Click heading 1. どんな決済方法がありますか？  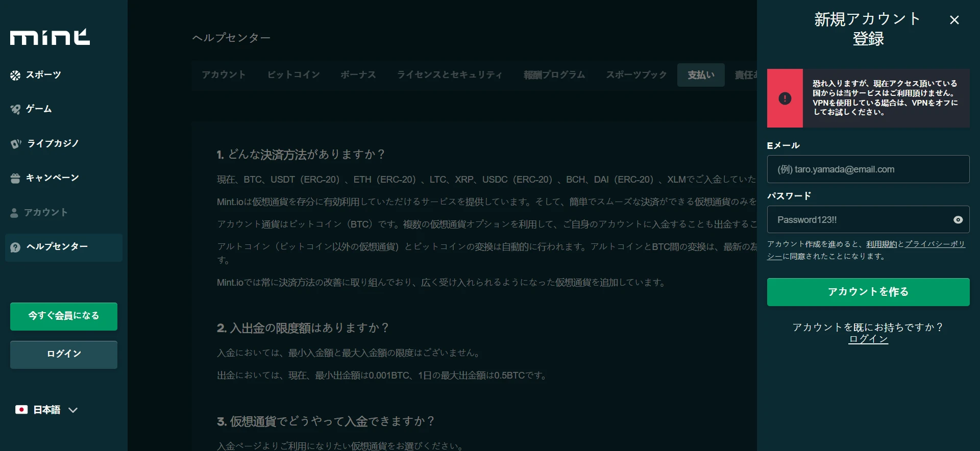click(x=301, y=155)
